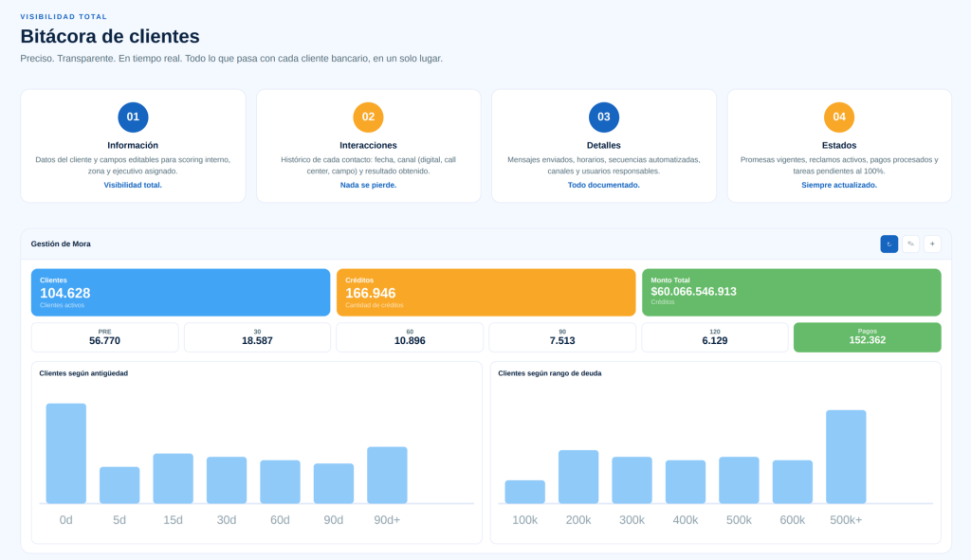Viewport: 971px width, 560px height.
Task: Click the green Pagos 152.362 tile
Action: coord(867,337)
